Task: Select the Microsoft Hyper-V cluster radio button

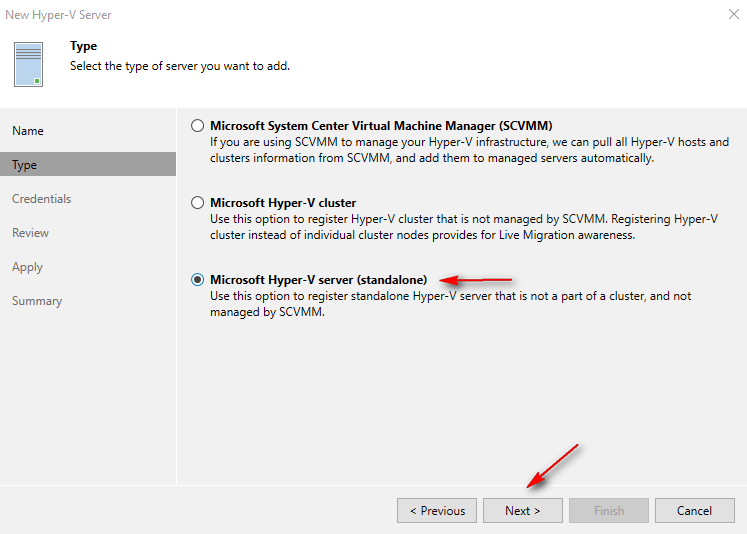Action: coord(198,203)
